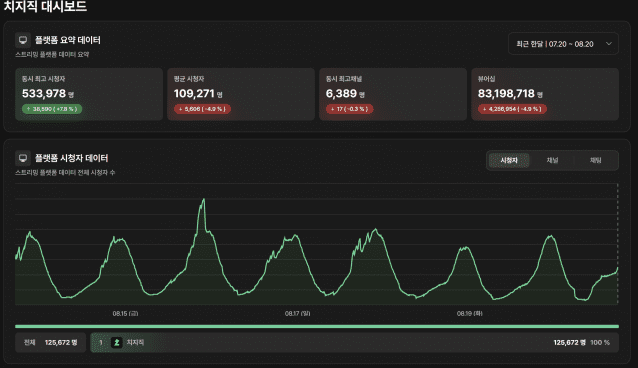Click the 08.15 (금) axis label
This screenshot has height=368, width=638.
coord(125,313)
